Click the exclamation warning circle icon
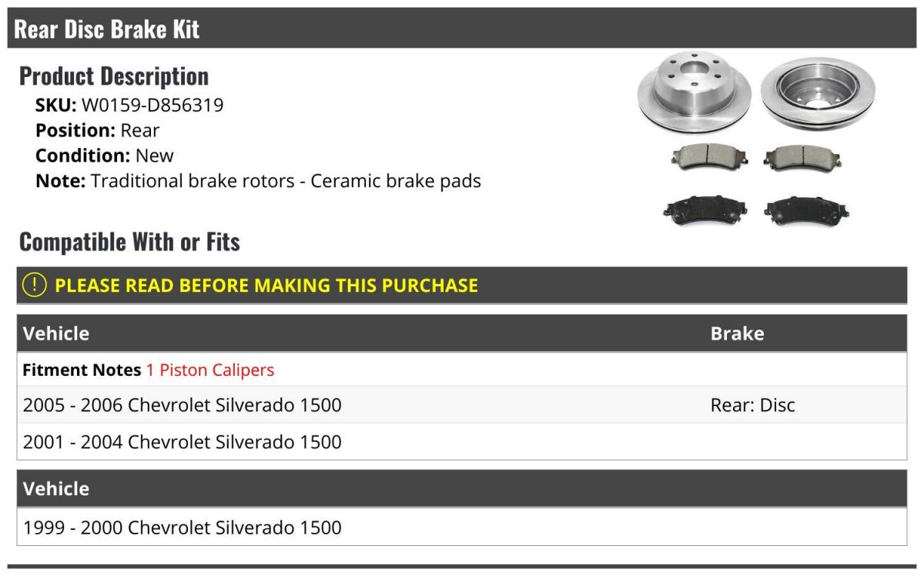Image resolution: width=924 pixels, height=576 pixels. [35, 285]
